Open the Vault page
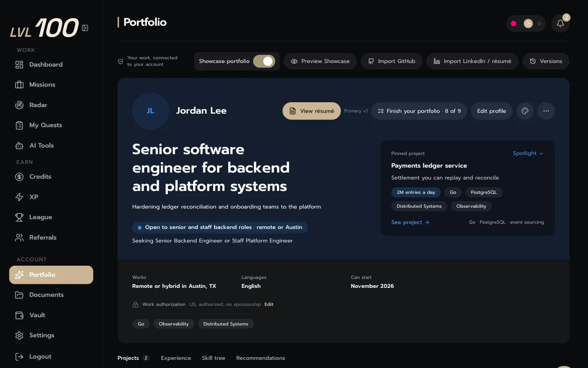 click(x=51, y=315)
